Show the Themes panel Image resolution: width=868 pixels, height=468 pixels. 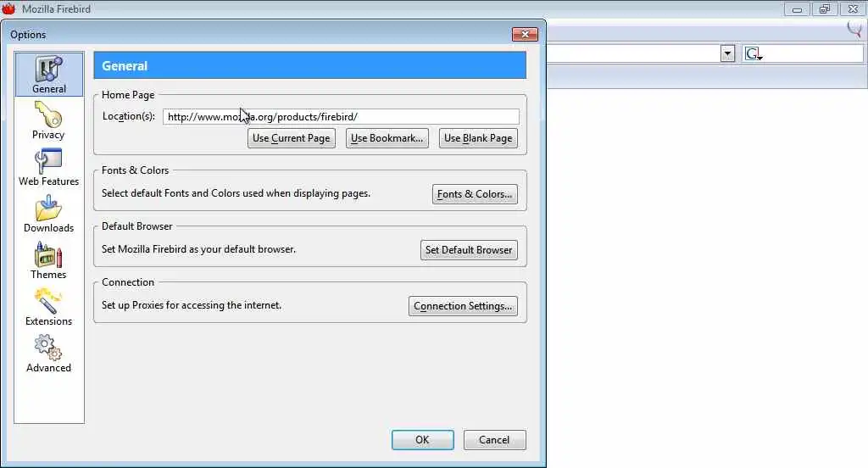click(48, 259)
